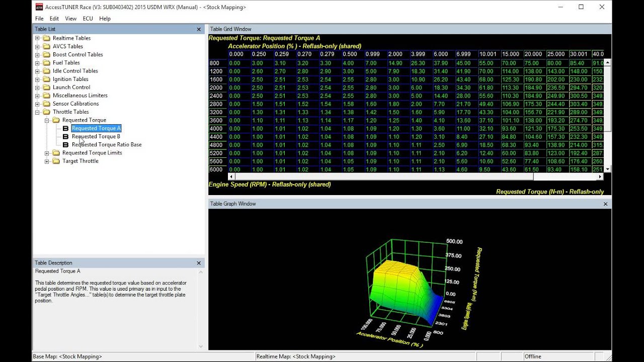This screenshot has width=644, height=362.
Task: Click the grid's horizontal scroll left arrow
Action: (x=231, y=176)
